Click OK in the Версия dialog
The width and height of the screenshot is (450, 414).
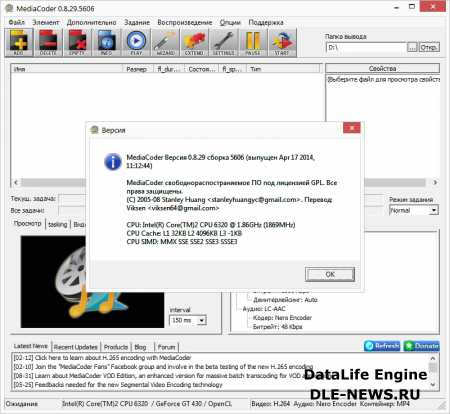(x=330, y=274)
